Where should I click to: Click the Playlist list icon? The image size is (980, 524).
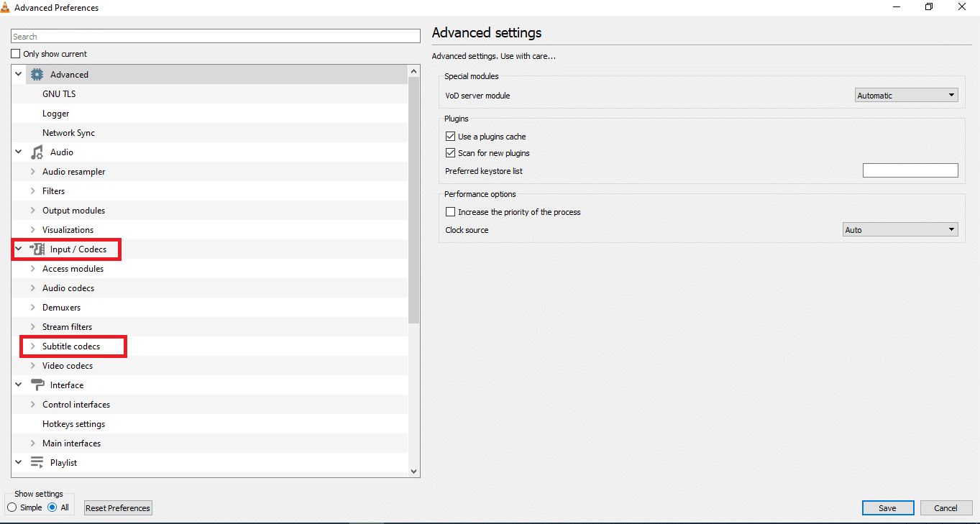(37, 463)
